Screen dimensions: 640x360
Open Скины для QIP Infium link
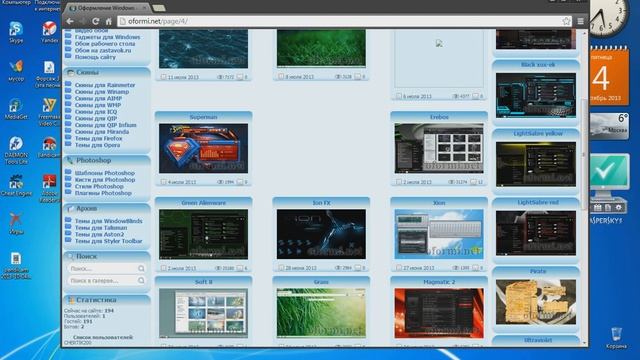pos(106,125)
